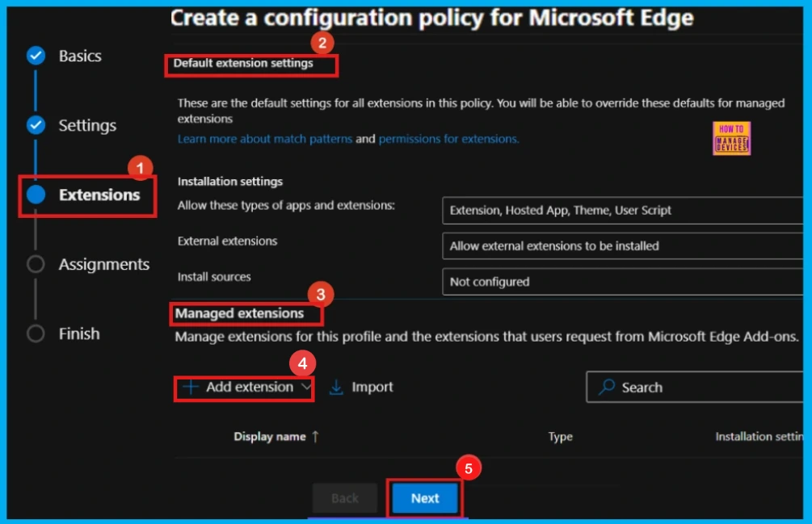812x524 pixels.
Task: Click the greyed Back button
Action: (345, 498)
